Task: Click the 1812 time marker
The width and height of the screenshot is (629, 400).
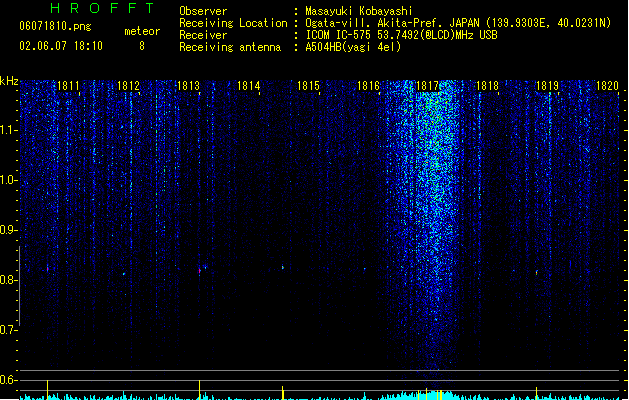Action: click(128, 86)
